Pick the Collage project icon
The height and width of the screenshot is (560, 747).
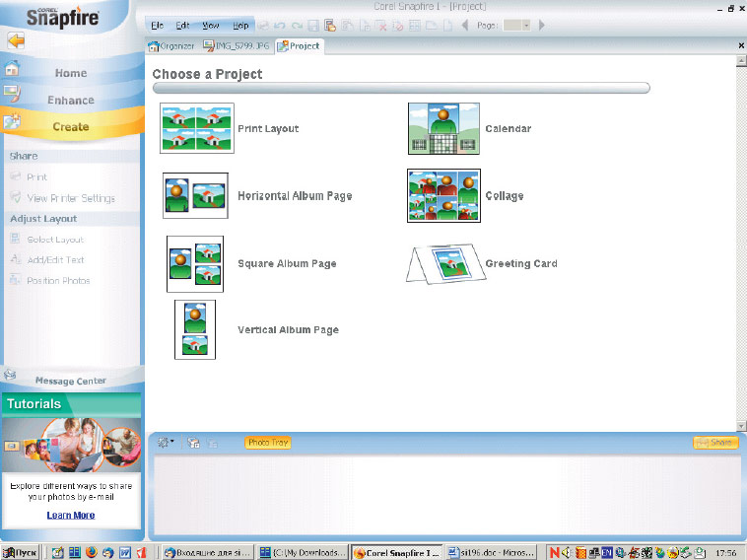(x=443, y=195)
